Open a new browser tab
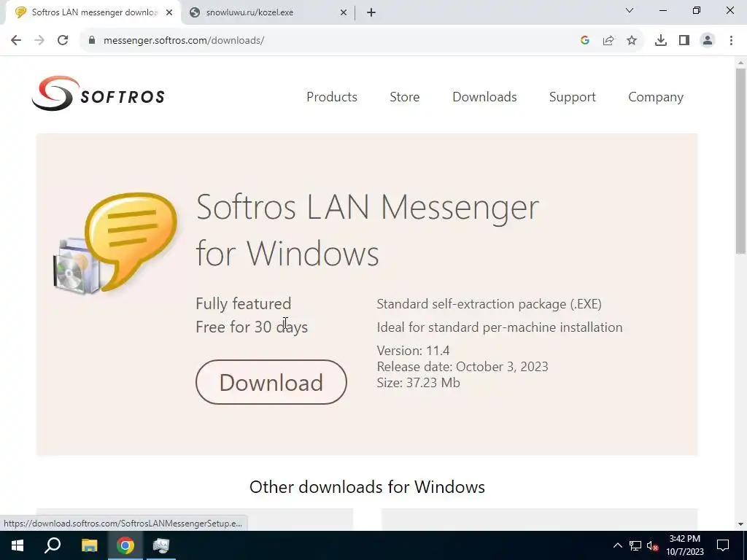This screenshot has width=747, height=560. pyautogui.click(x=371, y=13)
